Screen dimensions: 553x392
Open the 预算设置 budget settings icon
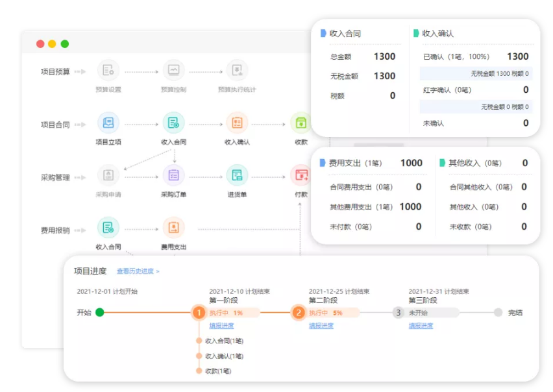108,70
